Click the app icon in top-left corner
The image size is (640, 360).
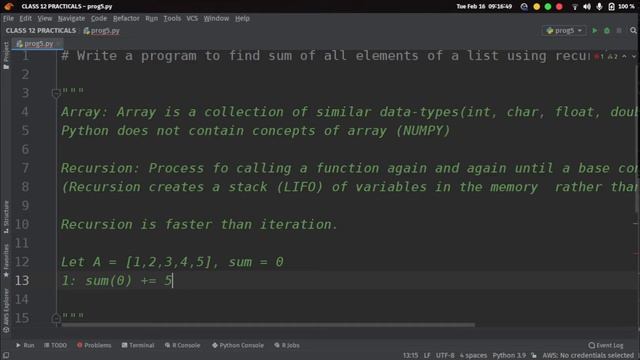pos(9,6)
